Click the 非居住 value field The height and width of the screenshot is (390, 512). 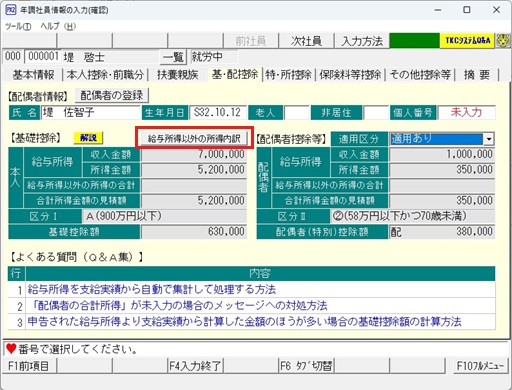376,113
